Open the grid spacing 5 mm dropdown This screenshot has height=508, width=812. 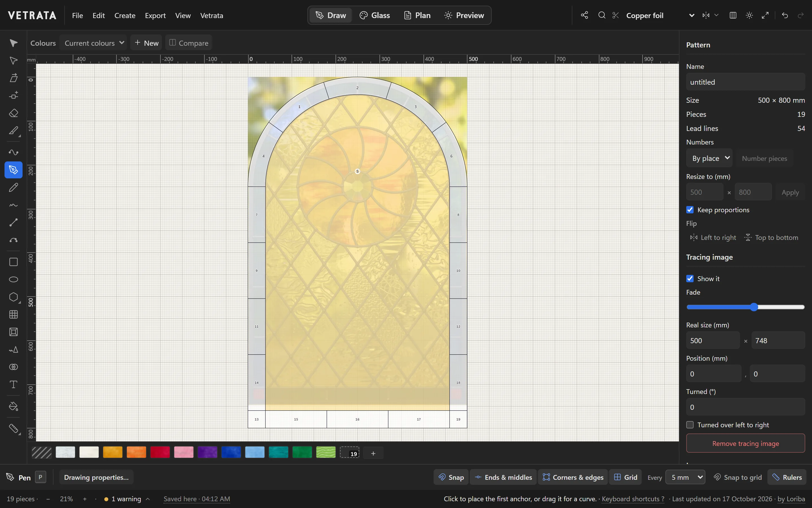[x=685, y=477]
